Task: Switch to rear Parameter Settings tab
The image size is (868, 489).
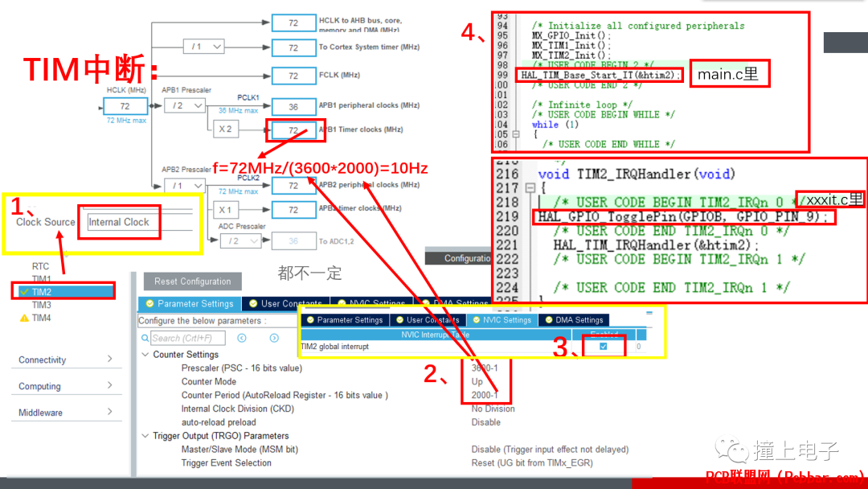Action: (190, 303)
